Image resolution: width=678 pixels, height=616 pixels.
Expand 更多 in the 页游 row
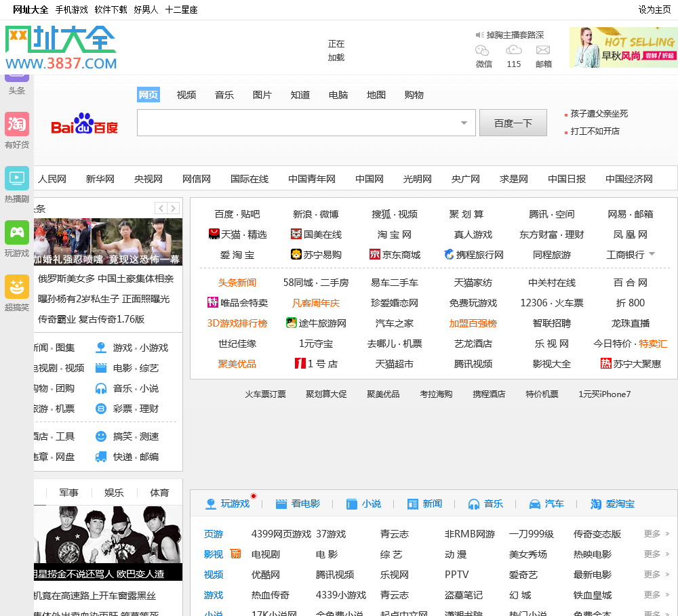point(656,534)
